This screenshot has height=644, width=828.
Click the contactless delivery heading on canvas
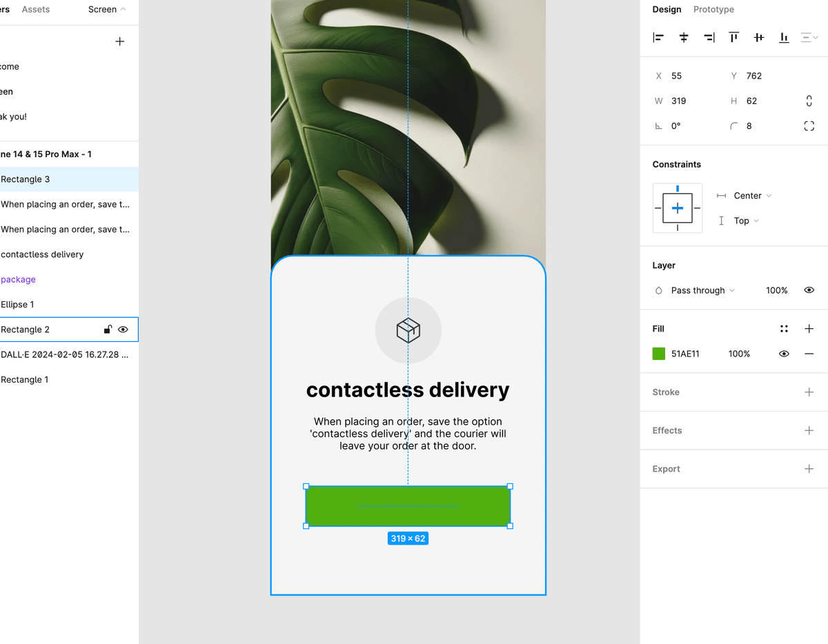(x=408, y=390)
